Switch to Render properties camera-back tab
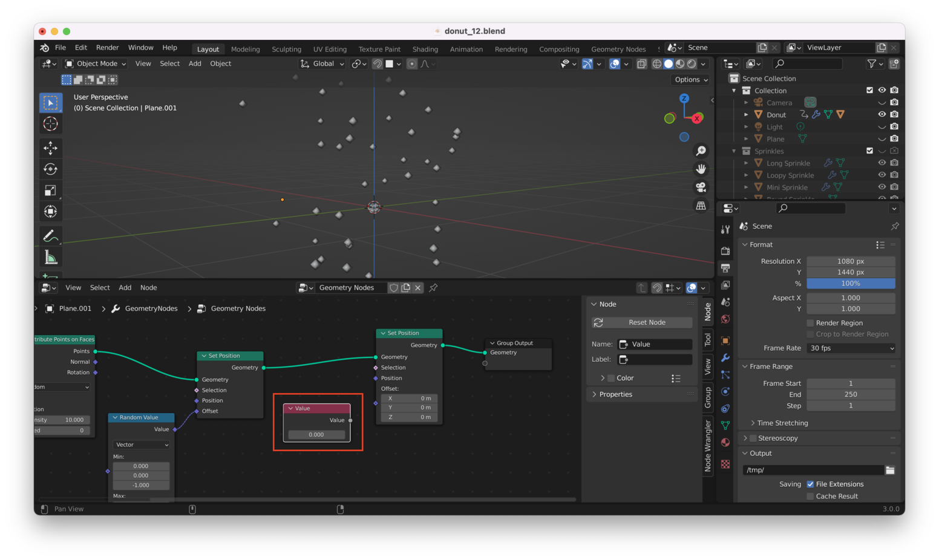 click(725, 250)
